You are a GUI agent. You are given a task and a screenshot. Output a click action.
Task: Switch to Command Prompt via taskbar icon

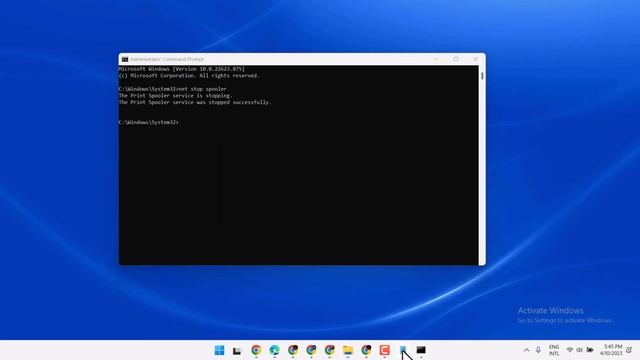pos(421,350)
